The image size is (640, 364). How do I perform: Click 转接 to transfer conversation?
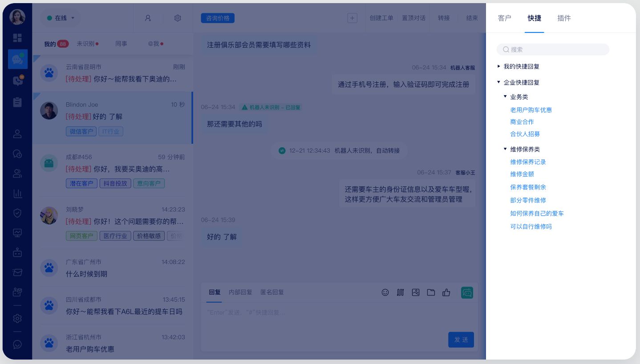click(444, 18)
